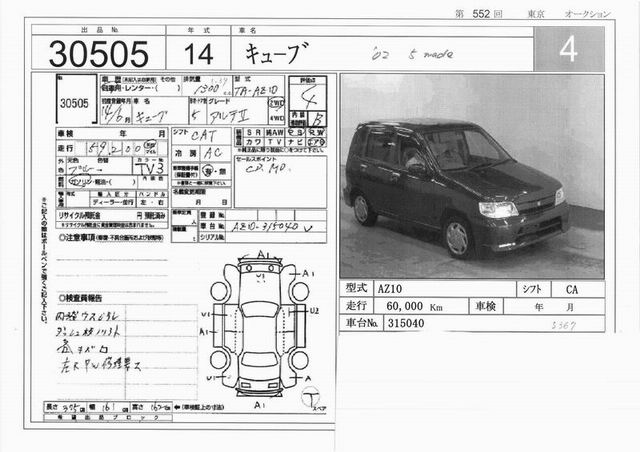Select the printed chassis number 315040

406,323
